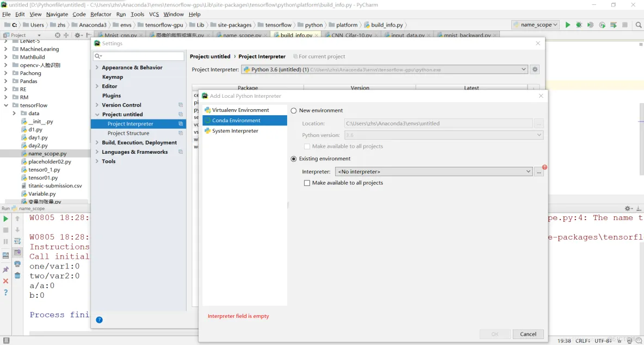Clear console with trash icon
The width and height of the screenshot is (644, 345).
17,275
